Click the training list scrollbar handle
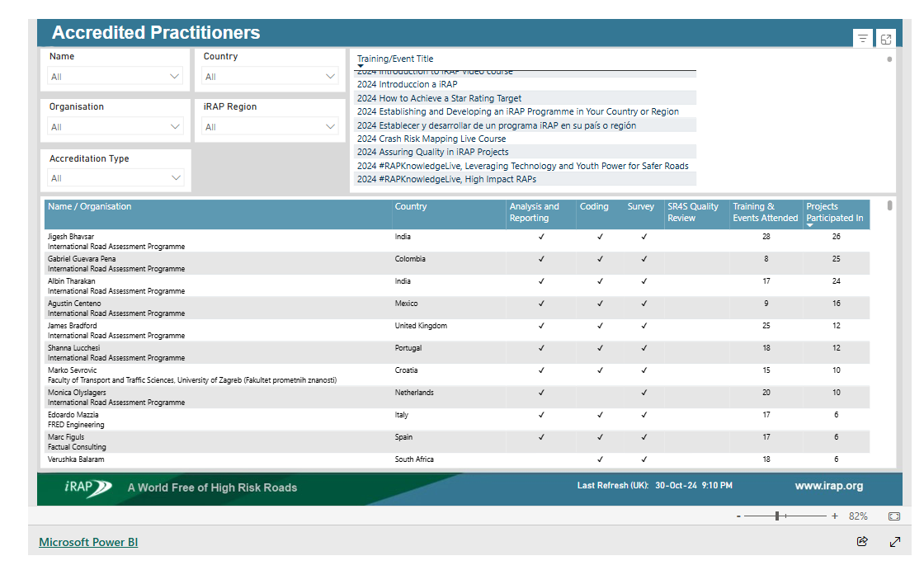 coord(889,59)
